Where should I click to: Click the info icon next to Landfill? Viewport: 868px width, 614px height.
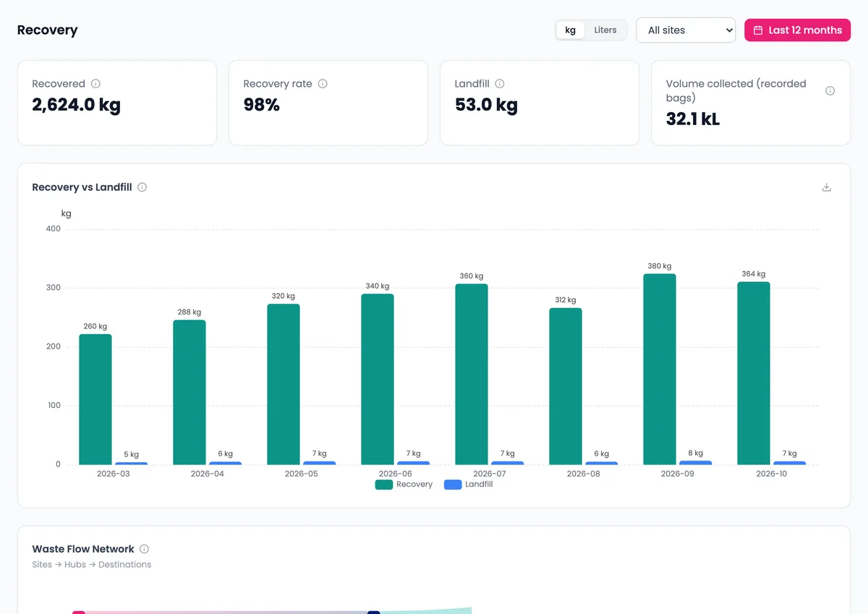500,84
